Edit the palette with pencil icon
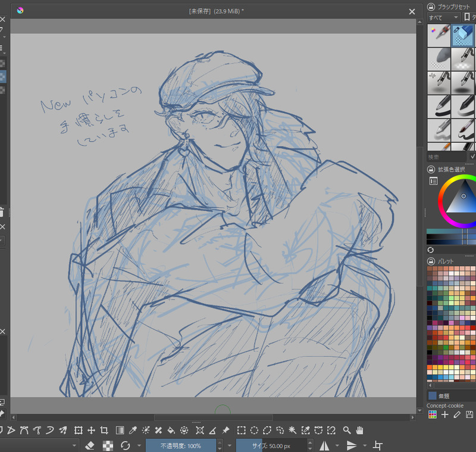Viewport: 476px width, 452px height. [457, 414]
